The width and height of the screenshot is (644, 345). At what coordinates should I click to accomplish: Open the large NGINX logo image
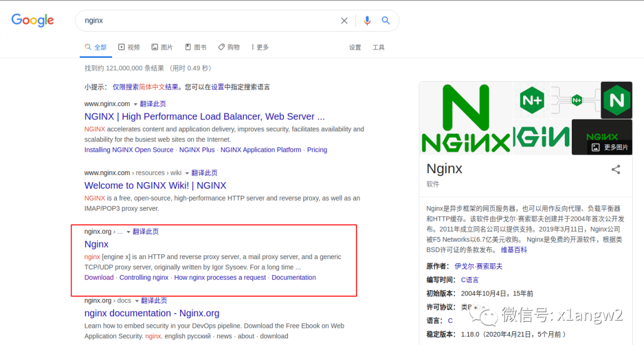(x=466, y=118)
